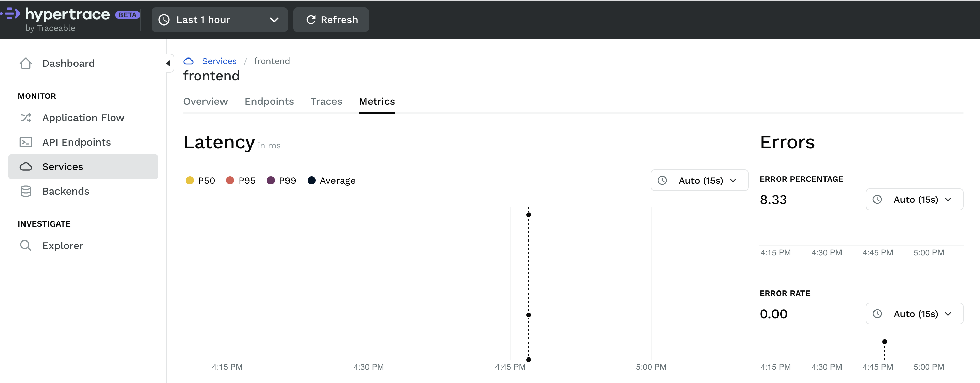Select the Metrics tab
Viewport: 980px width, 383px height.
(x=377, y=102)
